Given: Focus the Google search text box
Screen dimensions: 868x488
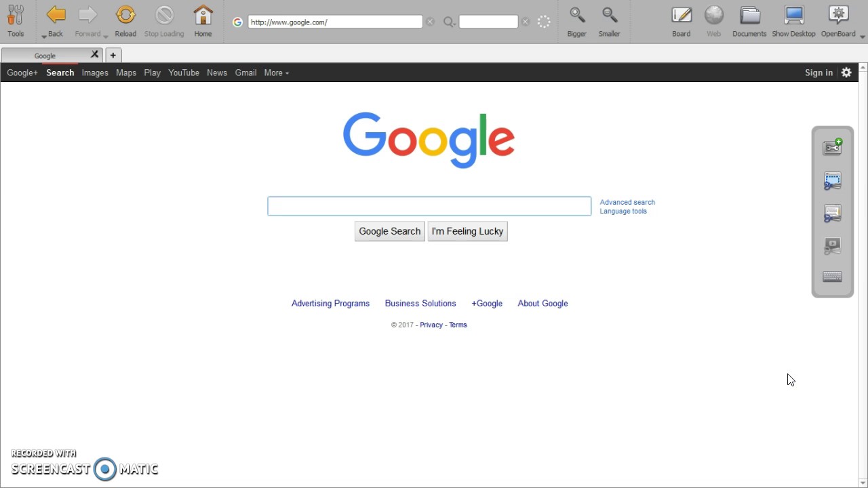Looking at the screenshot, I should pyautogui.click(x=429, y=206).
